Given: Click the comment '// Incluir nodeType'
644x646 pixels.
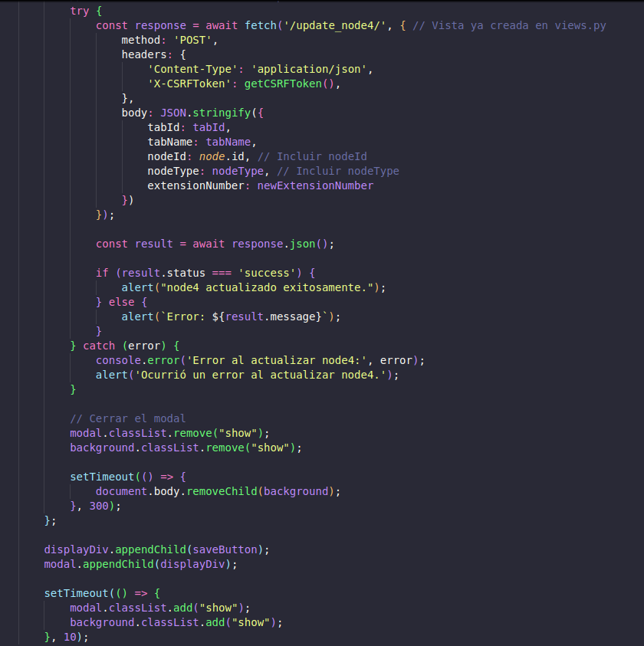Looking at the screenshot, I should point(337,171).
